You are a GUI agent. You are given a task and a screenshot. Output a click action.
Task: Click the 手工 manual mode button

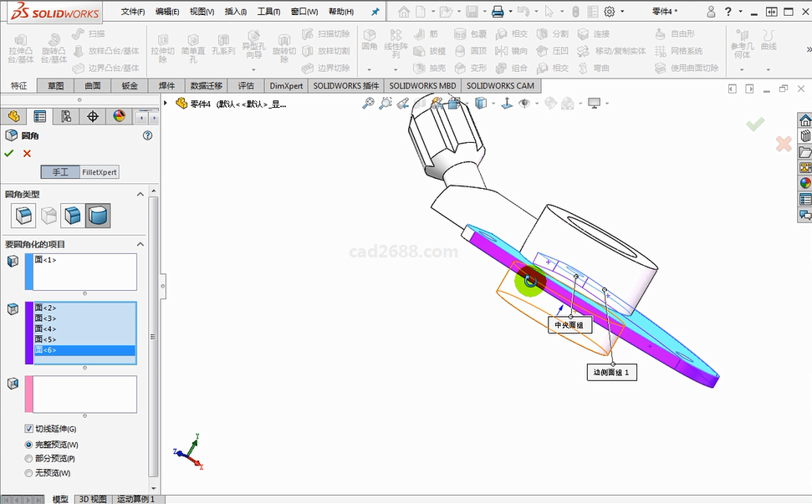(x=60, y=172)
